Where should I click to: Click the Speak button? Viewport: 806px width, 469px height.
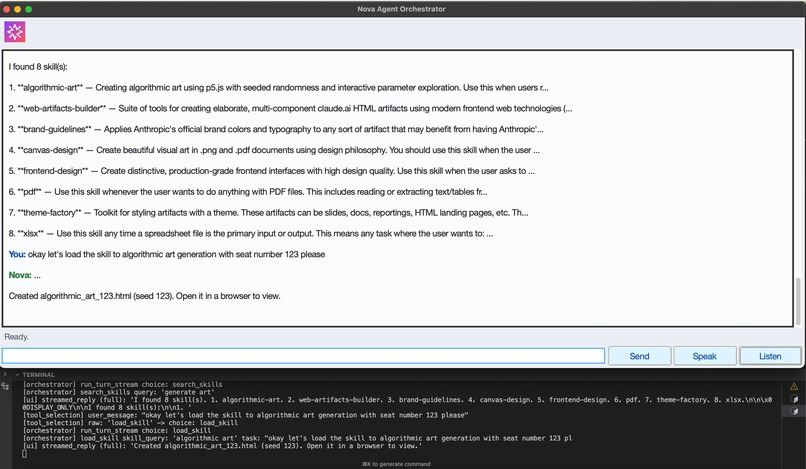[x=705, y=356]
